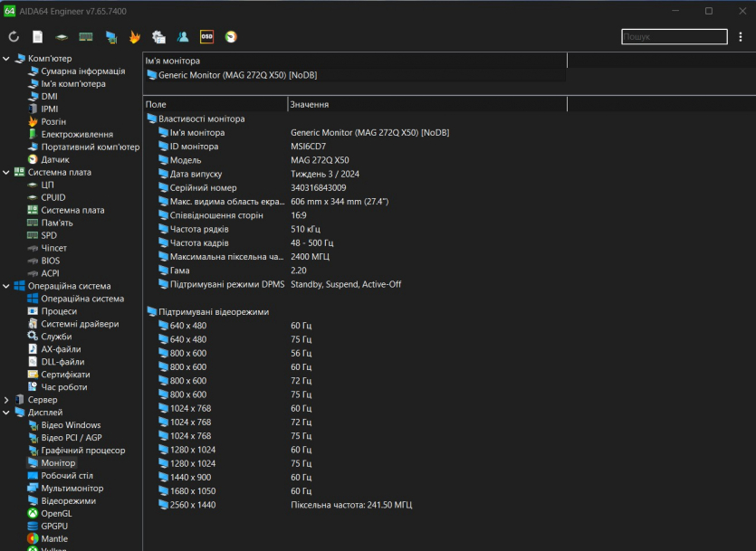
Task: Expand the Сервер tree node
Action: (7, 400)
